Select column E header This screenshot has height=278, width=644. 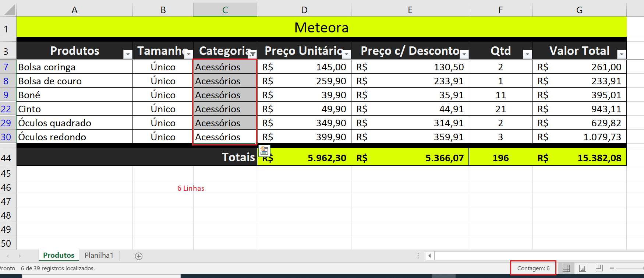click(x=410, y=10)
